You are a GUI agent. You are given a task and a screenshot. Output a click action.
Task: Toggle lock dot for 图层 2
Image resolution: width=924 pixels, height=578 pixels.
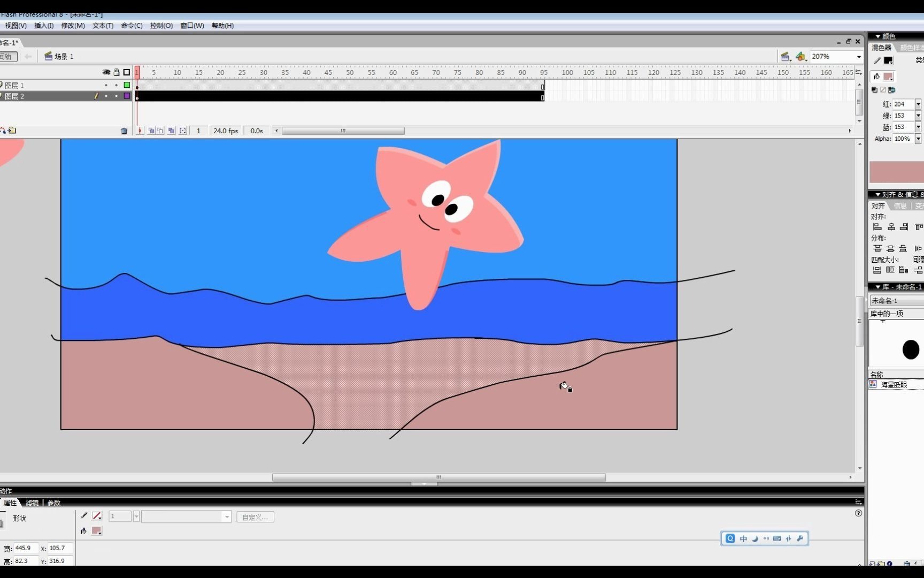tap(117, 96)
